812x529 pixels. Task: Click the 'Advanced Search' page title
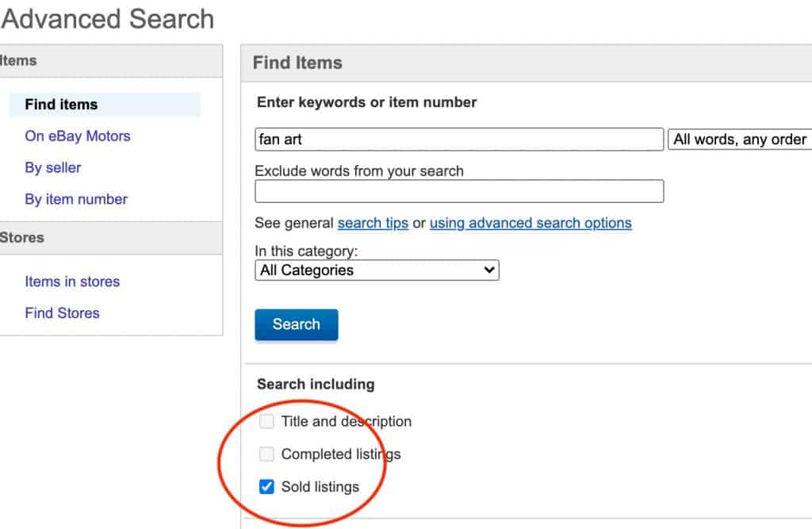(x=107, y=19)
